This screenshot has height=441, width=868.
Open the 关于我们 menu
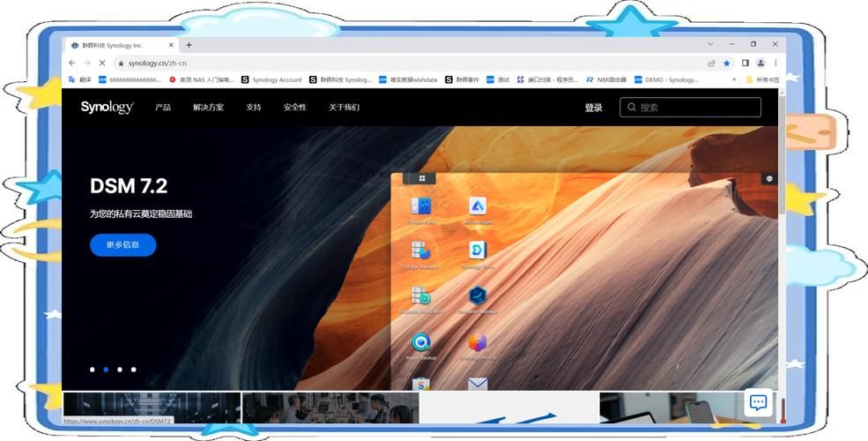pyautogui.click(x=344, y=108)
